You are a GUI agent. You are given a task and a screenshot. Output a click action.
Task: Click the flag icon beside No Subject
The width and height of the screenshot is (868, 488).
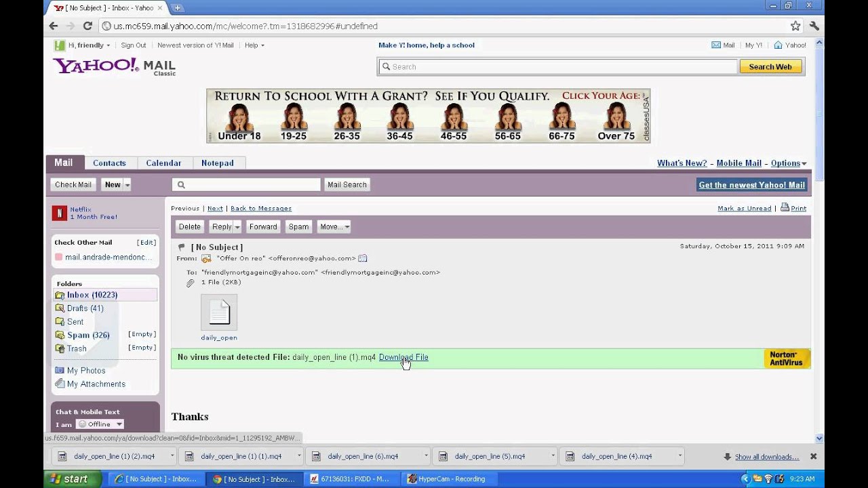(181, 247)
